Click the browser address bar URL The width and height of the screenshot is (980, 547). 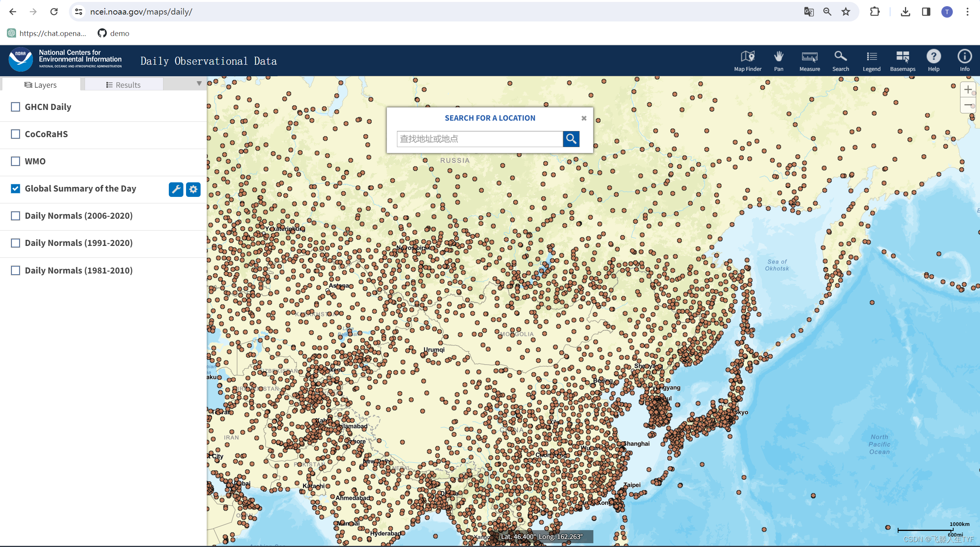141,12
